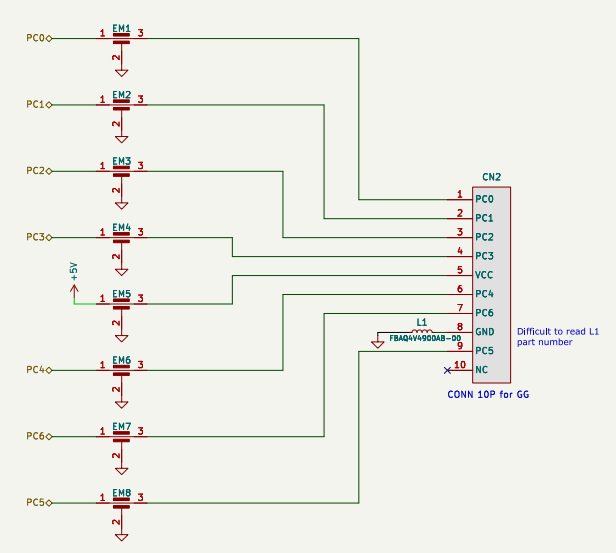Click the PC5 label at bottom left
The image size is (616, 553).
pyautogui.click(x=36, y=502)
